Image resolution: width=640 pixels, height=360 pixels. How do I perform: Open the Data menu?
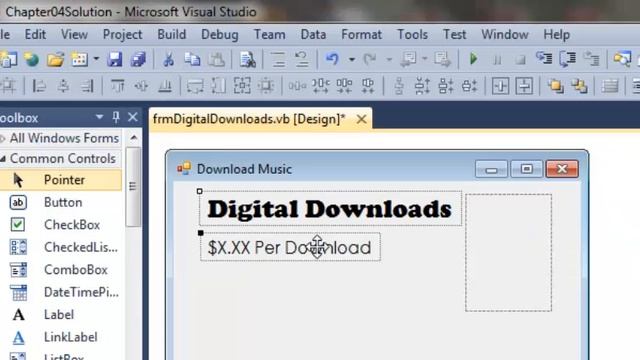[313, 35]
